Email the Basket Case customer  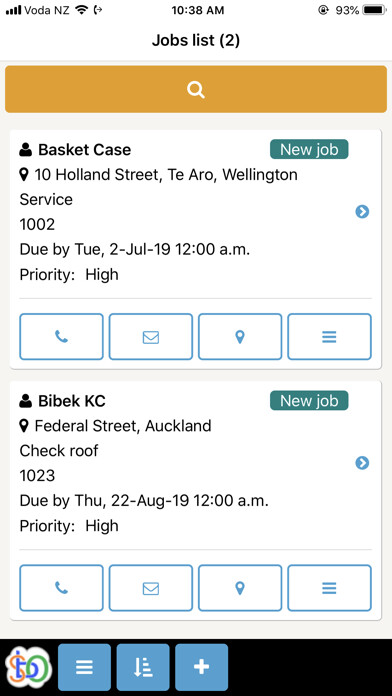click(151, 337)
